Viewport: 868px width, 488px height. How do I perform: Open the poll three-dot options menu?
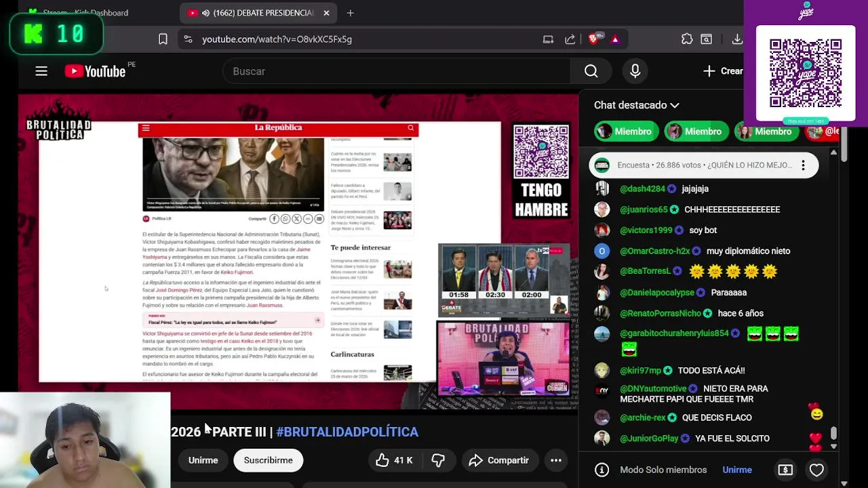tap(803, 165)
